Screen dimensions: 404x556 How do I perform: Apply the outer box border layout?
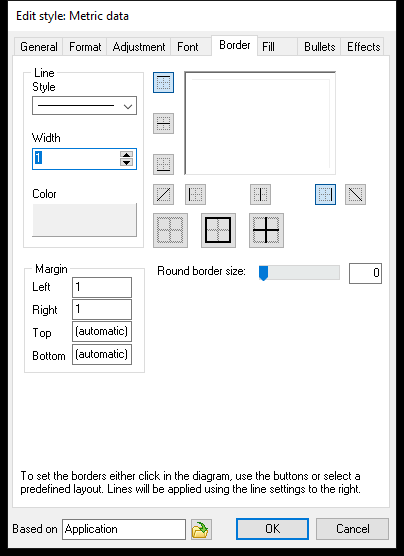click(218, 230)
